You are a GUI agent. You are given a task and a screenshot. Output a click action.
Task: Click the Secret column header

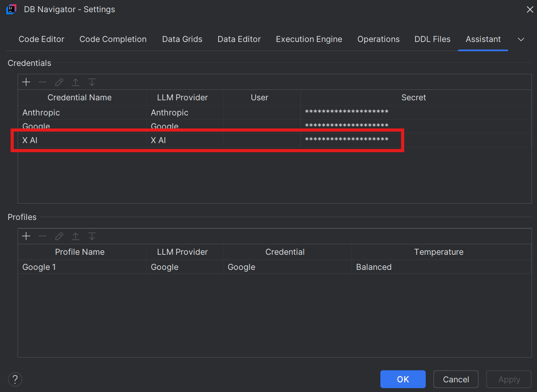pos(416,97)
